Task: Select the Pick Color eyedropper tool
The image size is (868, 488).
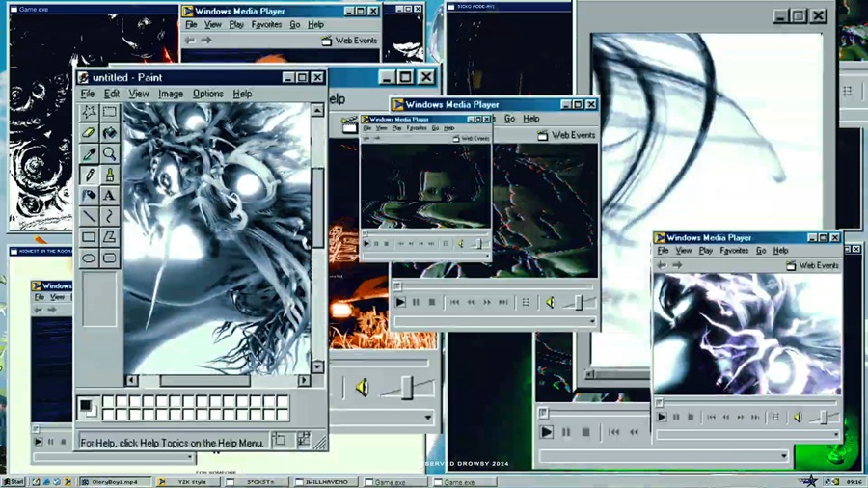Action: click(89, 153)
